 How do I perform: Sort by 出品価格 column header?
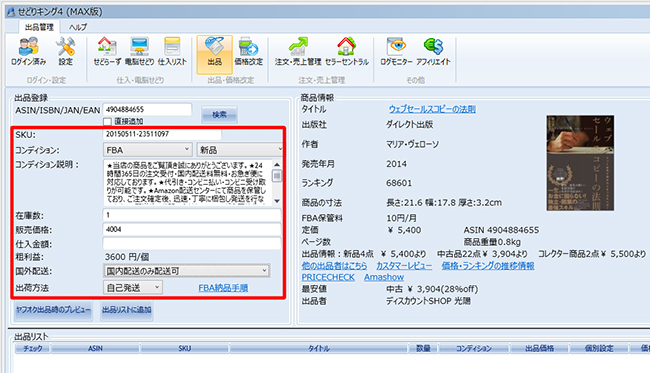539,349
